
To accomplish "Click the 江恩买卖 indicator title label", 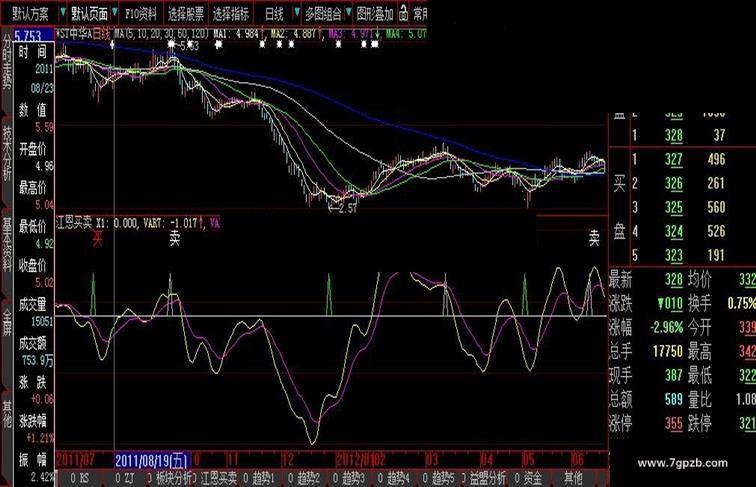I will (x=74, y=223).
